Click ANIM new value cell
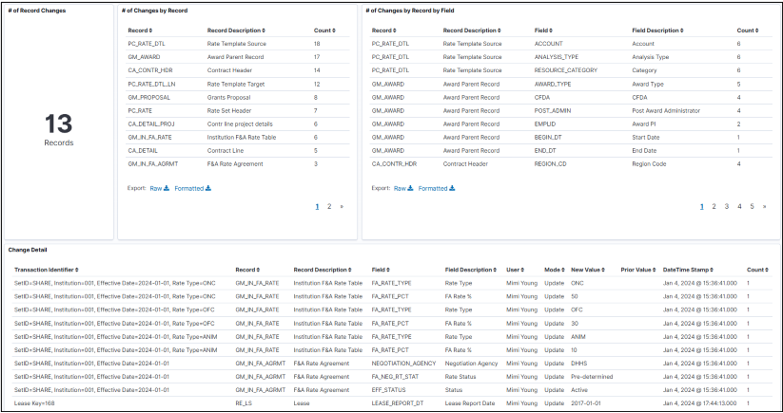Screen dimensions: 783x413 pyautogui.click(x=578, y=337)
